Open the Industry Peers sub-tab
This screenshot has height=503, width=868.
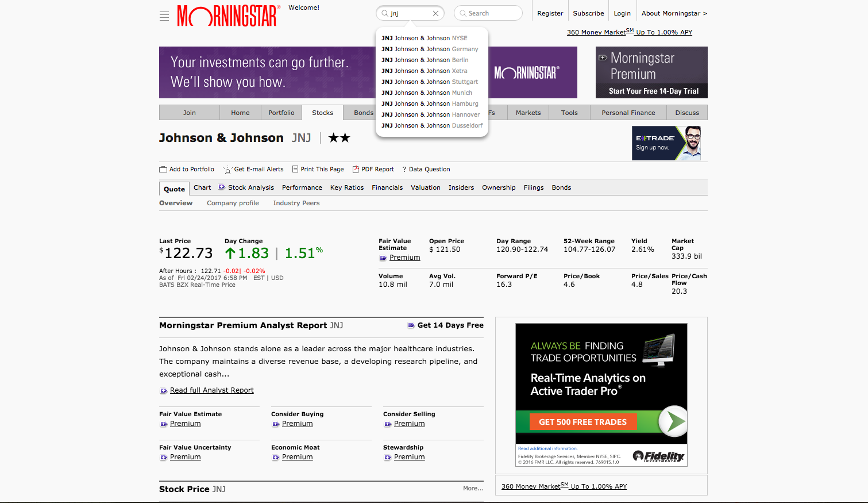click(x=296, y=203)
